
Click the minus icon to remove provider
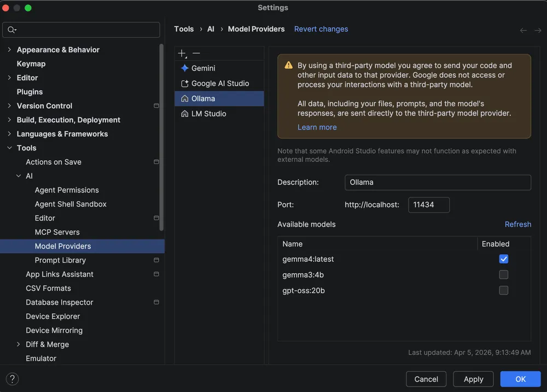(x=196, y=53)
